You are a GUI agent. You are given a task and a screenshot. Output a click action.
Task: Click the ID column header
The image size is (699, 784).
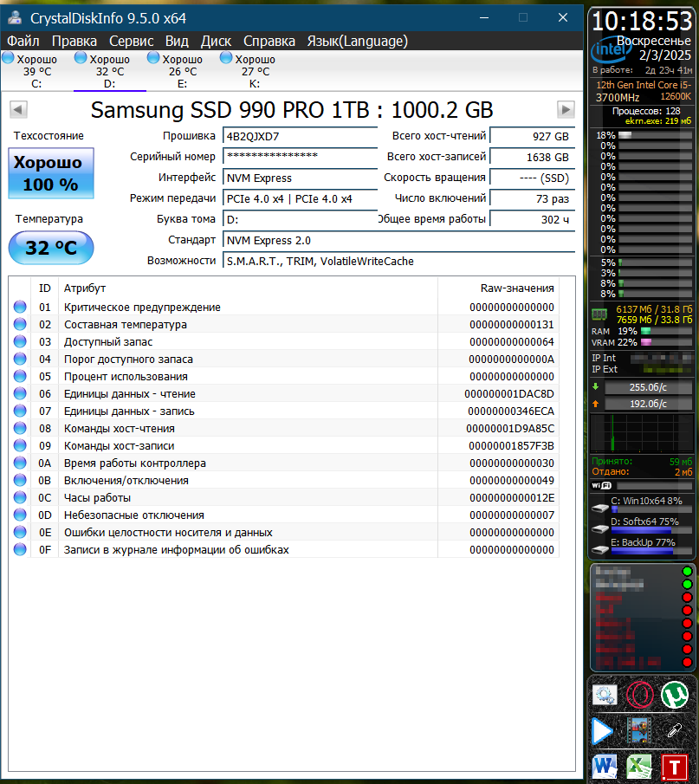[44, 288]
